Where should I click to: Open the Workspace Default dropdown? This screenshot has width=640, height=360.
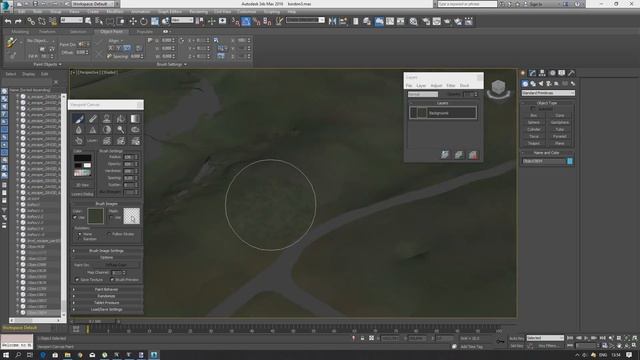pyautogui.click(x=95, y=4)
